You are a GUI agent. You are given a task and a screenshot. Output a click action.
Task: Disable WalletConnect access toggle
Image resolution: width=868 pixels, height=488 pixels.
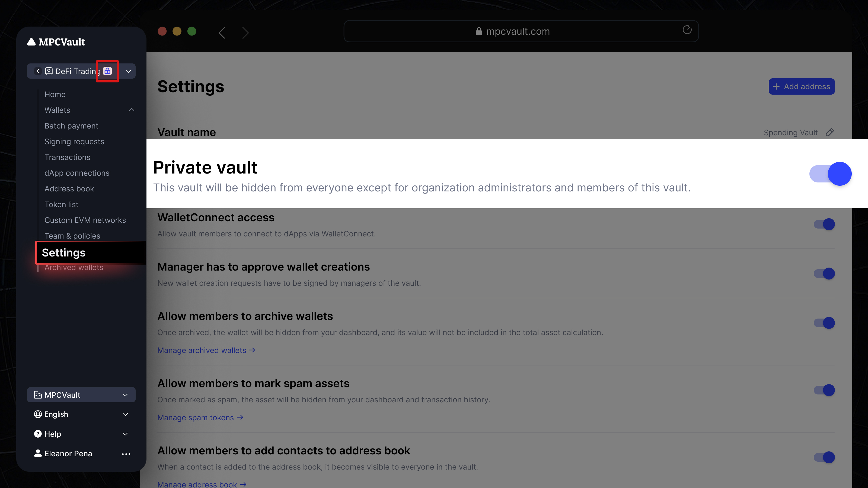point(824,224)
